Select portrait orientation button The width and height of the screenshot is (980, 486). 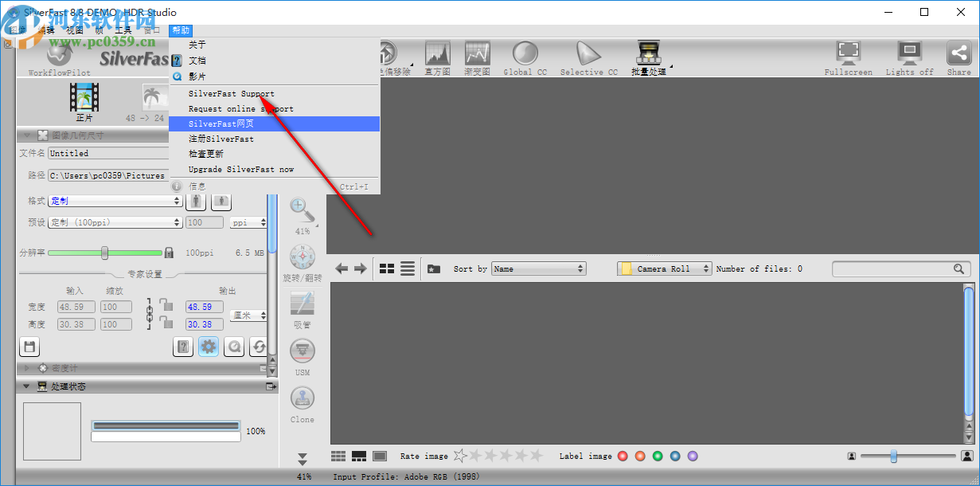tap(196, 201)
